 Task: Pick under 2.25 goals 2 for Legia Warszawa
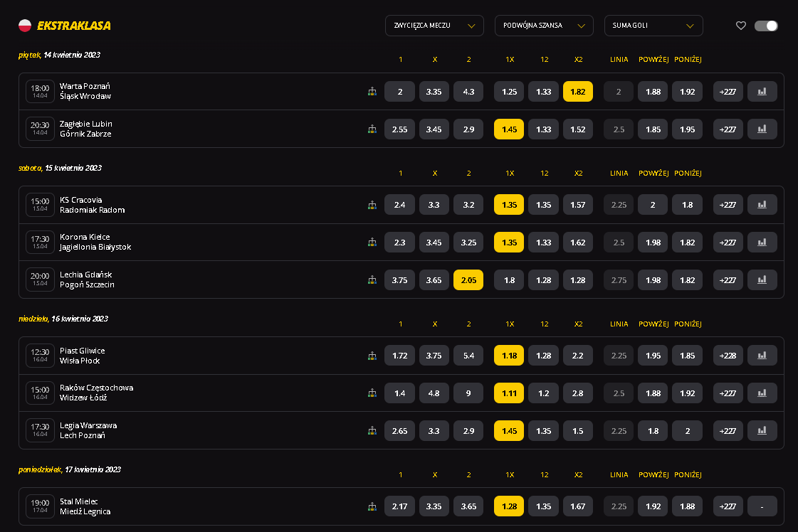coord(687,431)
